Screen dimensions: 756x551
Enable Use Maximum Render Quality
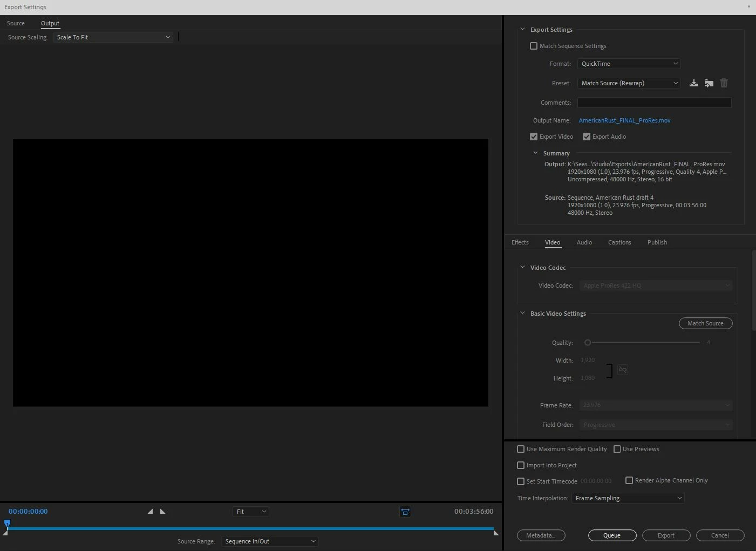pos(521,449)
